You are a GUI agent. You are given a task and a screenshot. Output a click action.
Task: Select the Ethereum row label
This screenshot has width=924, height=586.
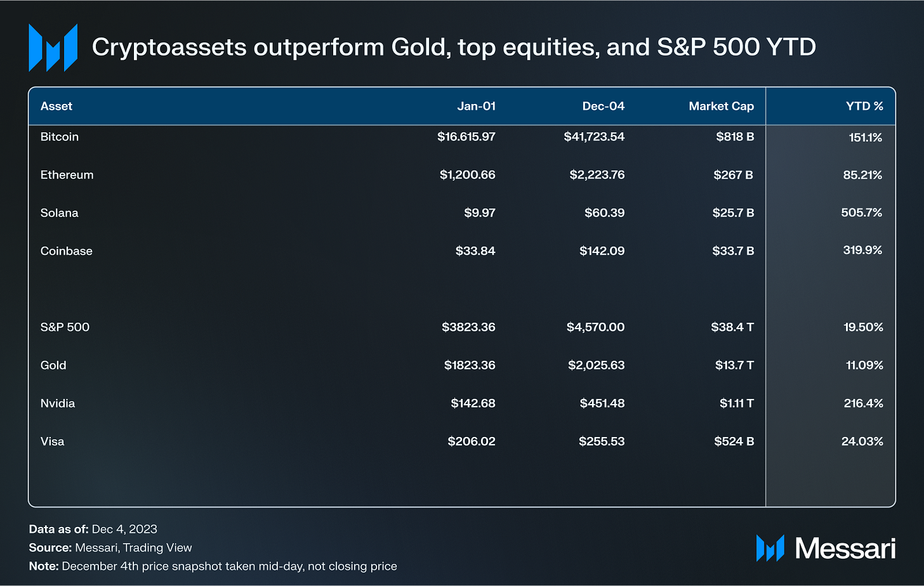67,175
